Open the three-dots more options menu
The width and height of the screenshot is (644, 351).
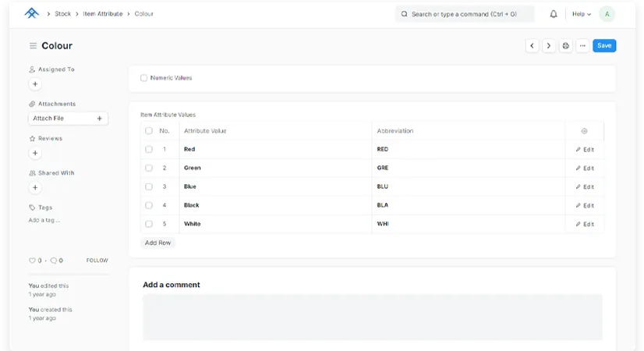(582, 46)
